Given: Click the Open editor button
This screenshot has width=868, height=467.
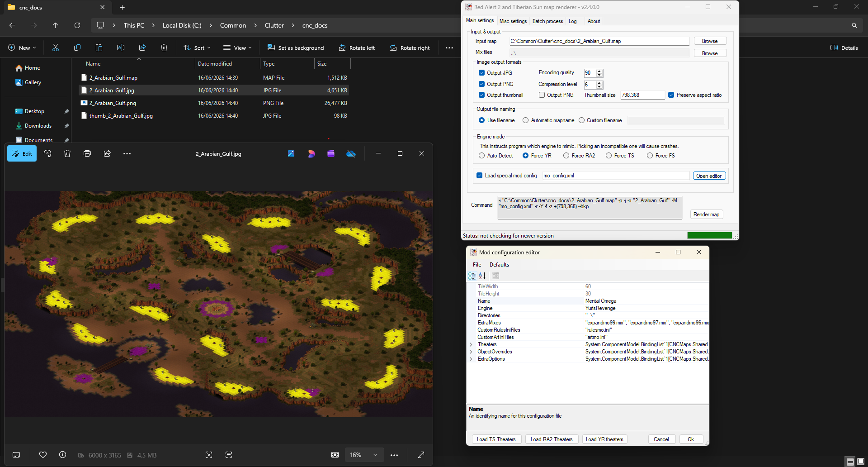Looking at the screenshot, I should point(709,176).
